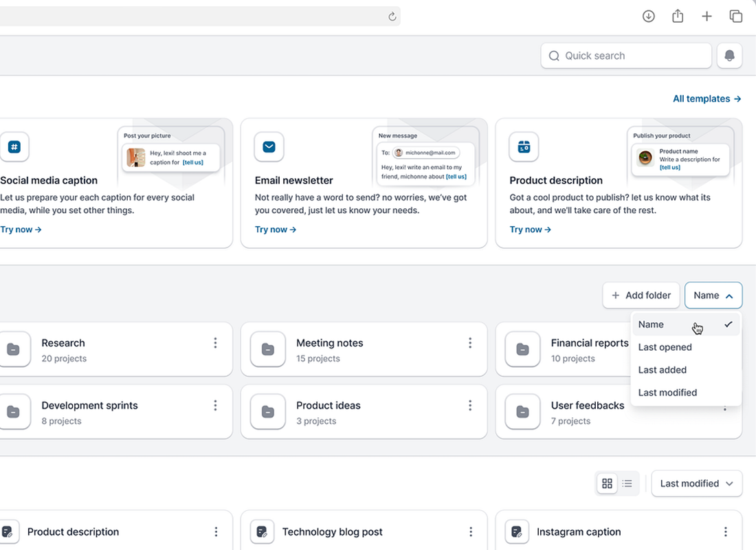Image resolution: width=756 pixels, height=550 pixels.
Task: Switch to list view
Action: coord(627,483)
